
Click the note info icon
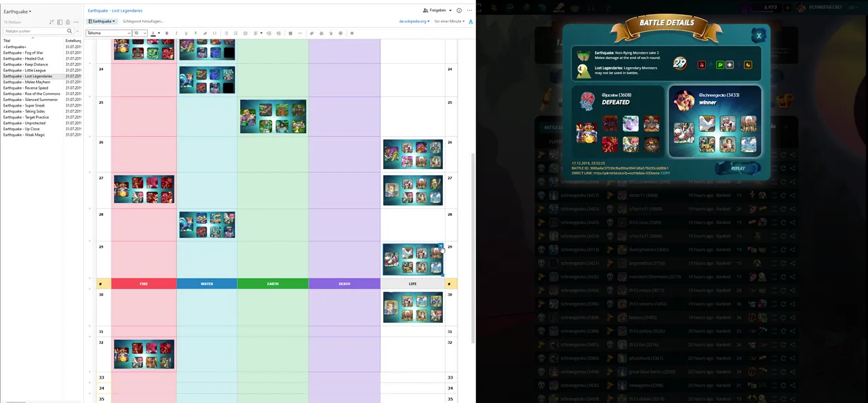pyautogui.click(x=459, y=11)
